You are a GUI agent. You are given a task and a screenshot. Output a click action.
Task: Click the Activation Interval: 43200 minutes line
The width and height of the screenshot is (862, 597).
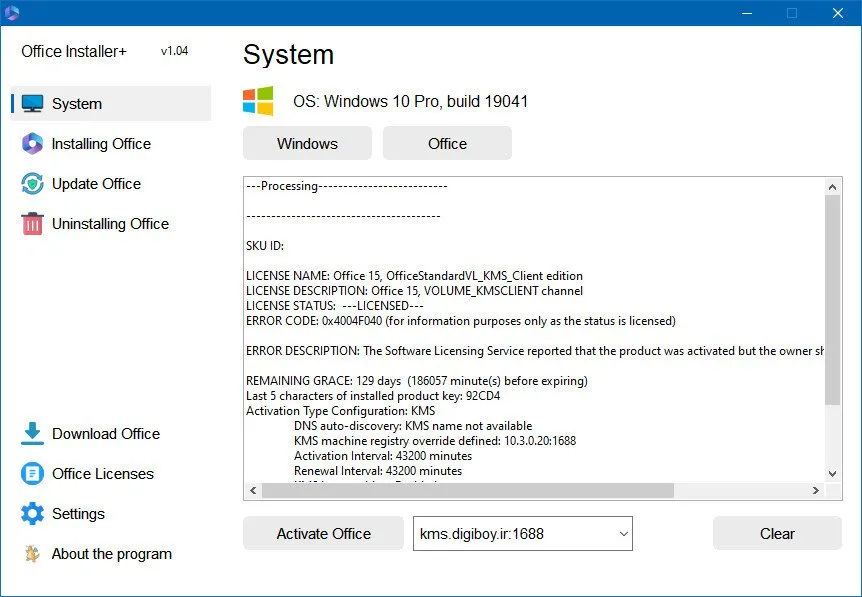pos(383,456)
